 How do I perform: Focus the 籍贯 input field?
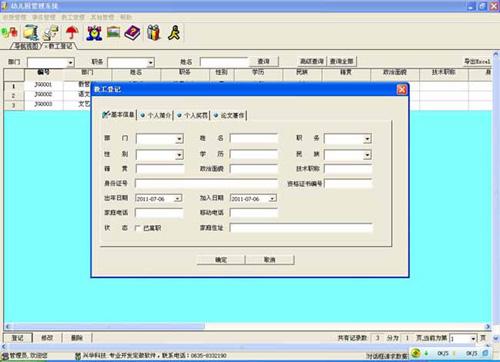(160, 169)
